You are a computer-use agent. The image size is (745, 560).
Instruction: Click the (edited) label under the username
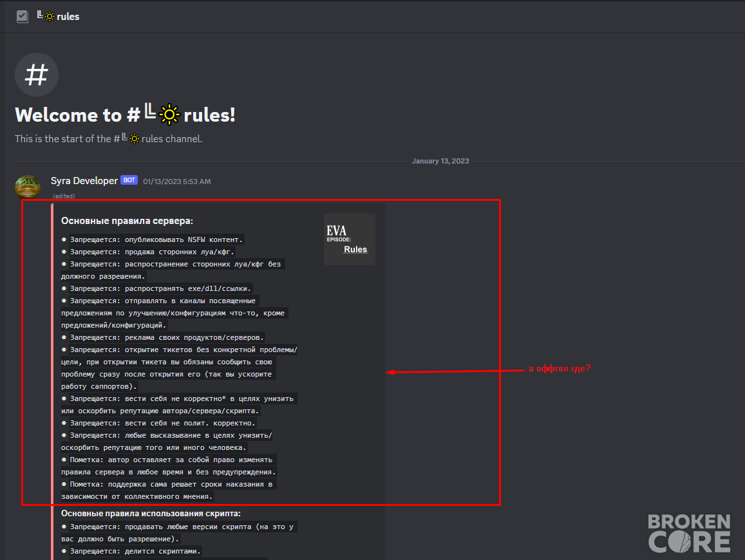point(64,196)
